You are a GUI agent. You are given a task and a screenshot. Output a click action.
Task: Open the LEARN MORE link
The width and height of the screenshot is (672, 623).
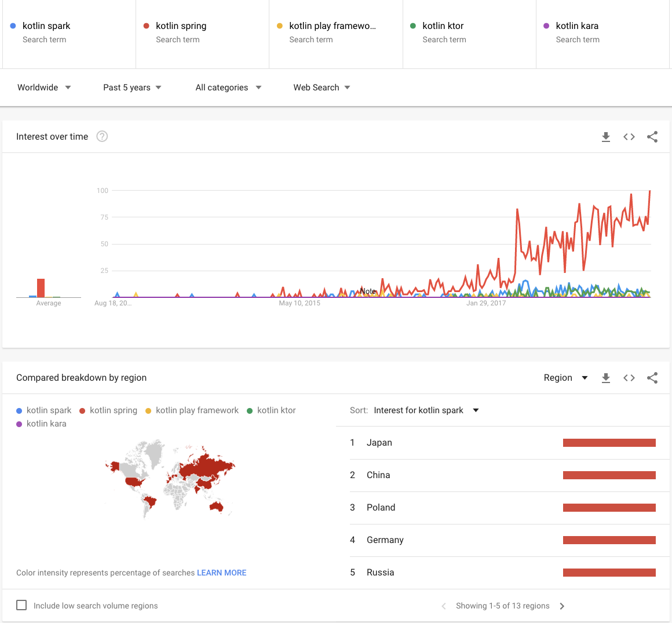(x=221, y=573)
